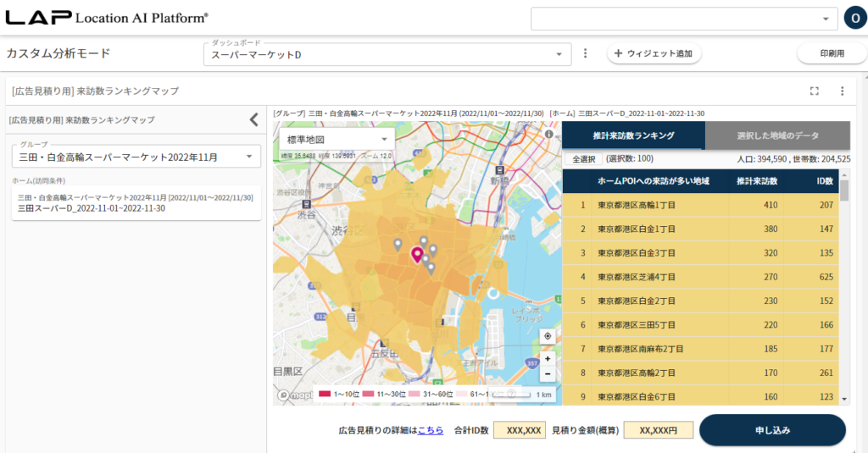The width and height of the screenshot is (868, 453).
Task: Open dashboard three-dot menu beside dropdown
Action: click(585, 53)
